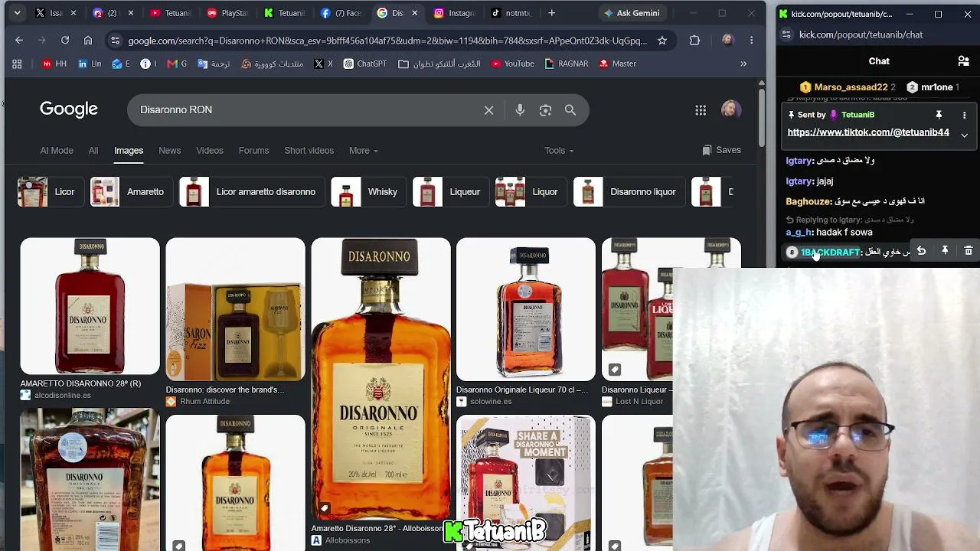Open Chrome's three-dot menu
The height and width of the screenshot is (551, 980).
click(752, 41)
